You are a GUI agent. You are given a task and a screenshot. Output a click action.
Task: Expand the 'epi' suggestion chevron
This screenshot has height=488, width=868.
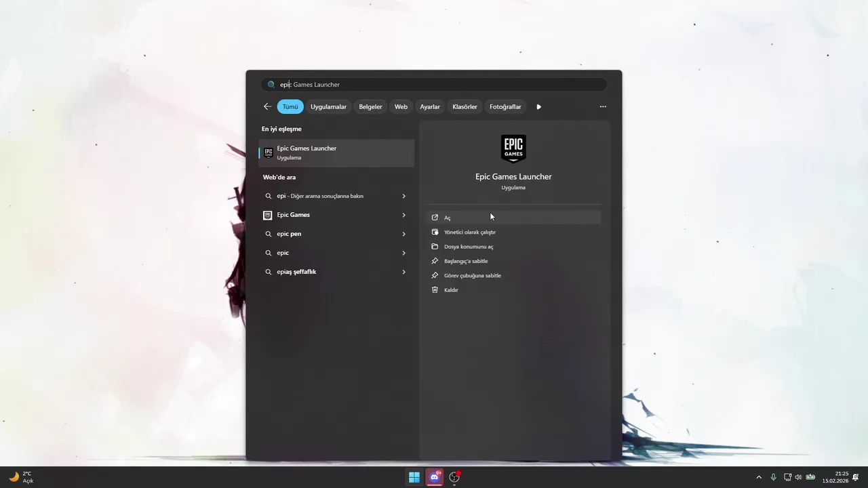(403, 196)
